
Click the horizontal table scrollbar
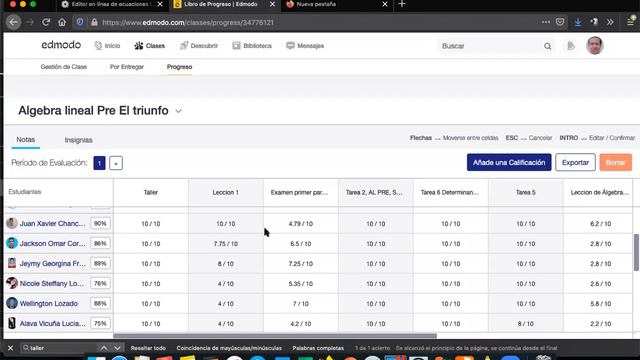(275, 336)
